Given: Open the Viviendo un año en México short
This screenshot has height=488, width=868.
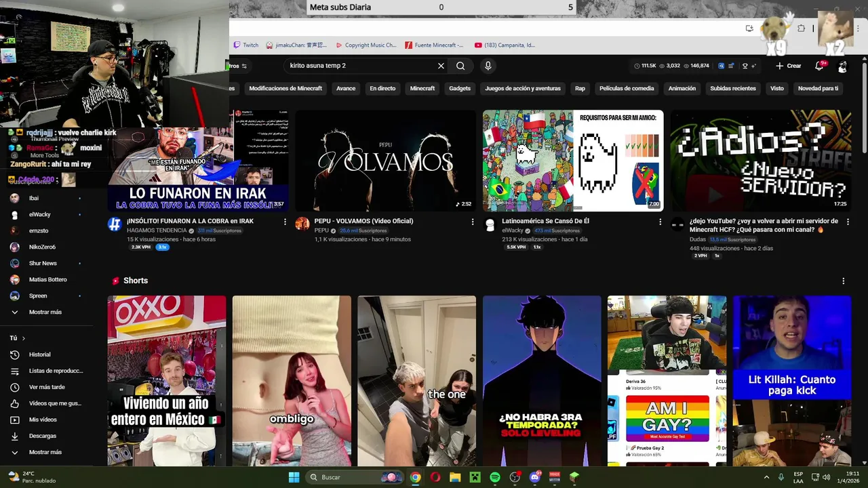Looking at the screenshot, I should pos(167,381).
